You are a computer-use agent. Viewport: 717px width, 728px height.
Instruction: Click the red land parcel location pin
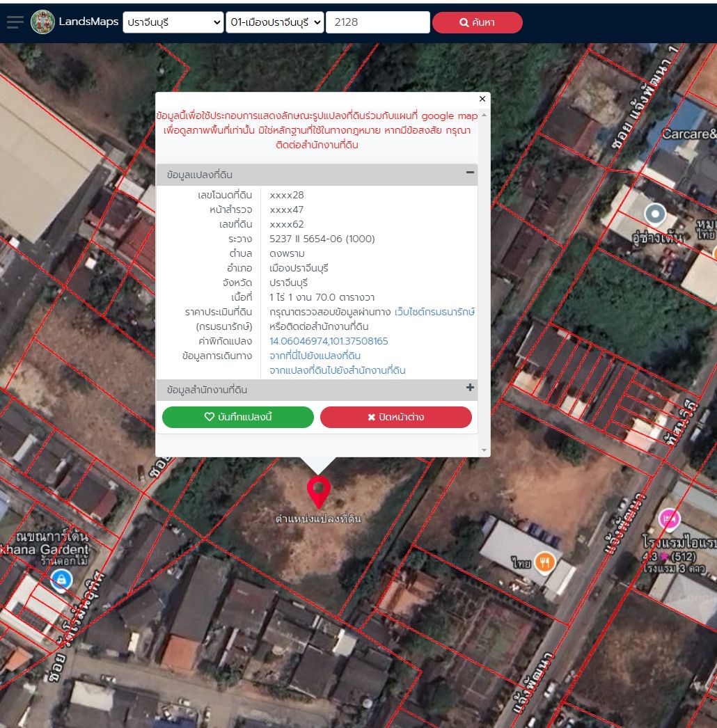pyautogui.click(x=319, y=492)
